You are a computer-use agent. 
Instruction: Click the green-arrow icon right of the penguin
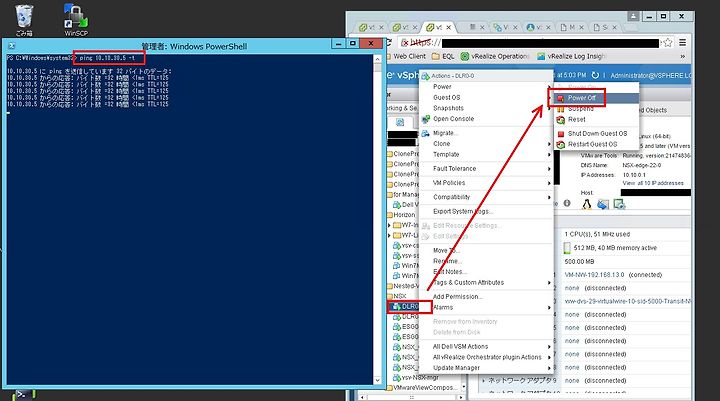[x=619, y=204]
